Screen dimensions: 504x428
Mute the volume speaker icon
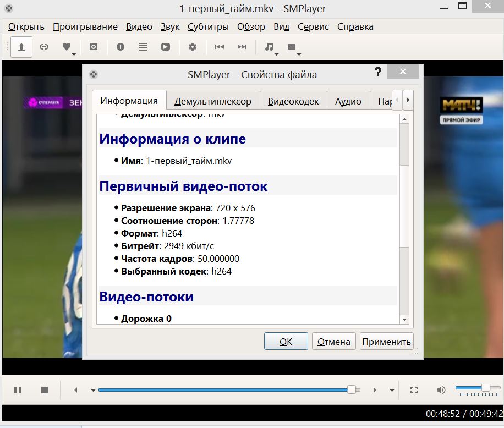(x=441, y=390)
